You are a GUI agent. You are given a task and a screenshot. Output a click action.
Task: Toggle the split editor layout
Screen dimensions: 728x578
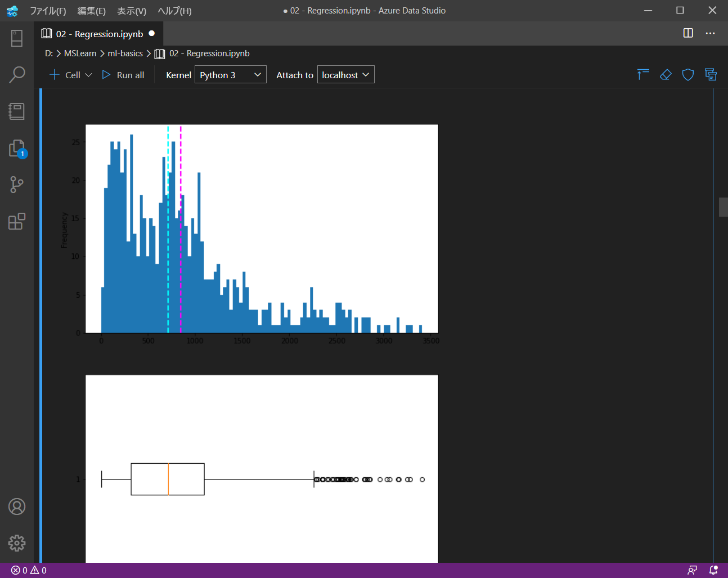click(x=688, y=33)
